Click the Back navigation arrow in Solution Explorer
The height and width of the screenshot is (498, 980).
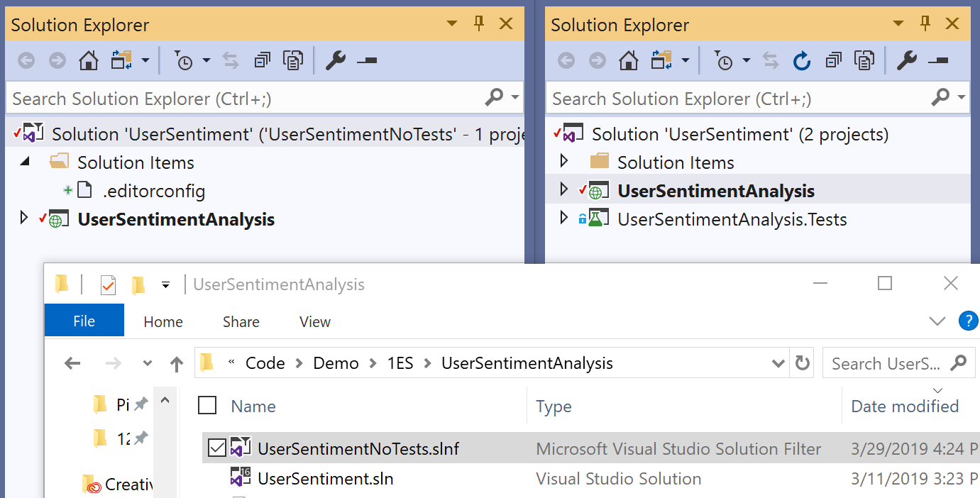26,60
